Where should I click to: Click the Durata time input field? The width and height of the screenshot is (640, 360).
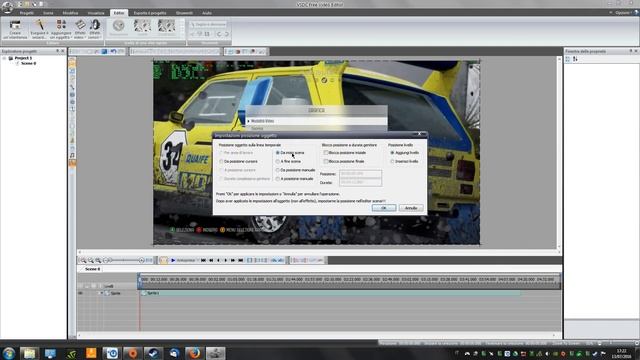tap(360, 182)
